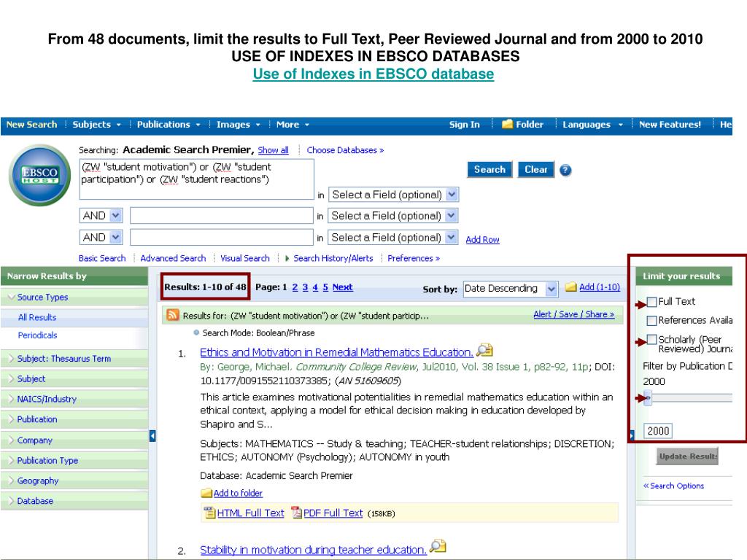The height and width of the screenshot is (560, 747).
Task: Click the EBSCOhost logo
Action: point(40,175)
